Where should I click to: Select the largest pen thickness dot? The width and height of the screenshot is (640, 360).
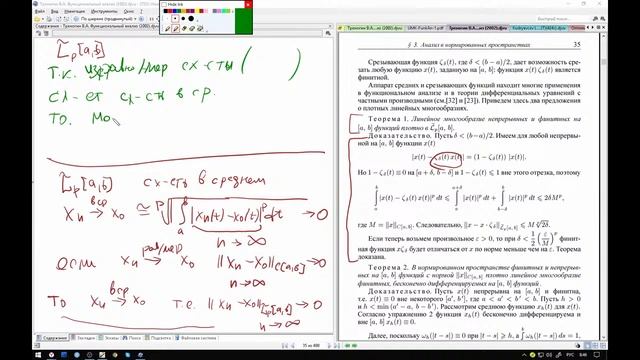191,19
